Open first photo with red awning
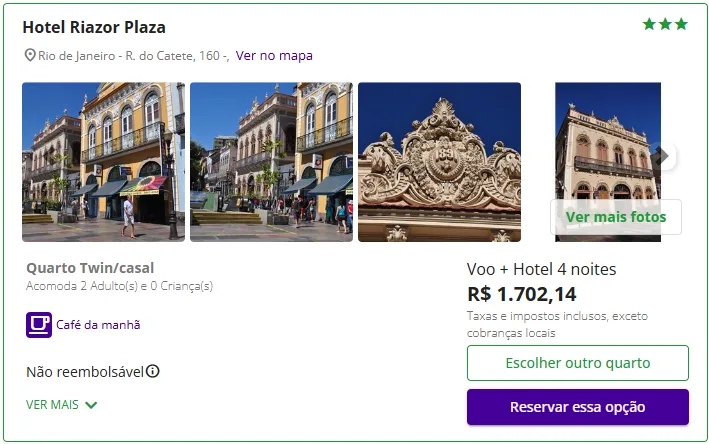The image size is (709, 444). point(103,162)
